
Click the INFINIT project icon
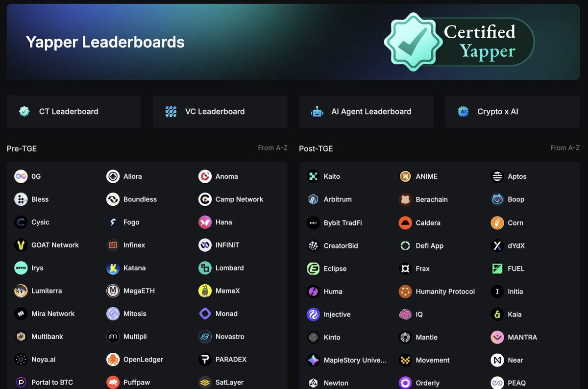click(205, 245)
